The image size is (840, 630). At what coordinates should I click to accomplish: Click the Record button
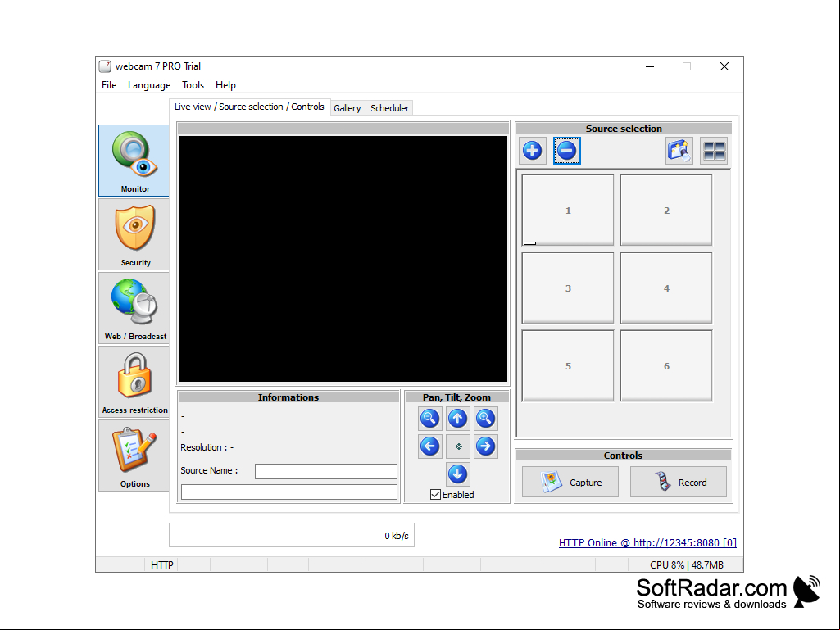point(679,483)
